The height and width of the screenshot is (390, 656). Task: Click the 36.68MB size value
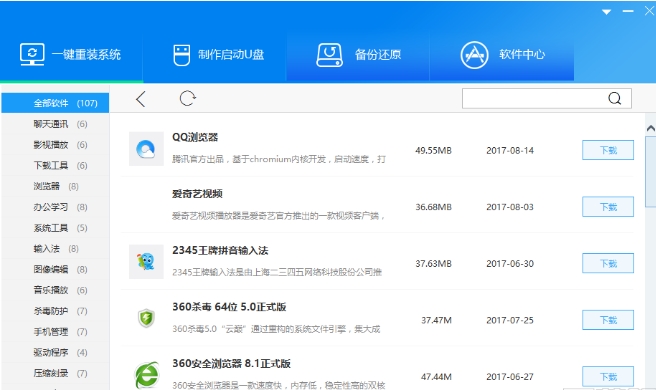pyautogui.click(x=433, y=207)
